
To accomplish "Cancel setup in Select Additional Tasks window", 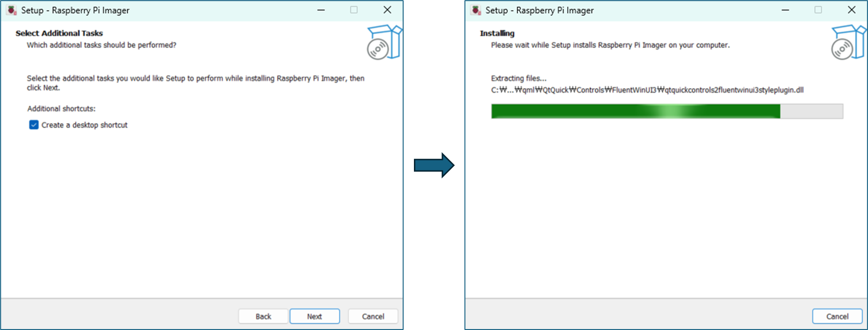I will 373,316.
